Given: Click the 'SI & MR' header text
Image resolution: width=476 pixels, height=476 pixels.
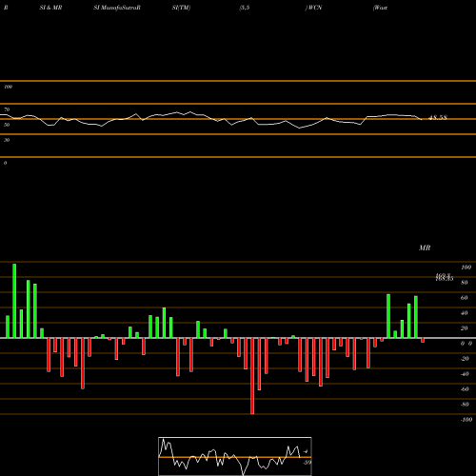Looking at the screenshot, I should pyautogui.click(x=50, y=8).
